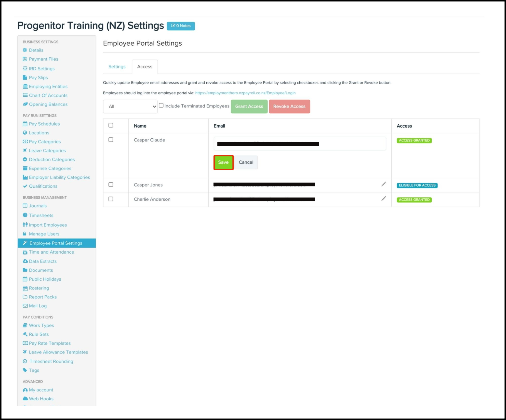The image size is (506, 420).
Task: Click the airplane icon beside Leave Categories
Action: point(25,150)
